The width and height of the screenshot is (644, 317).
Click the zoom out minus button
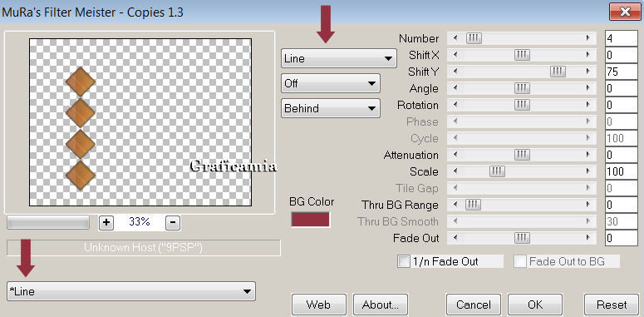pyautogui.click(x=173, y=222)
